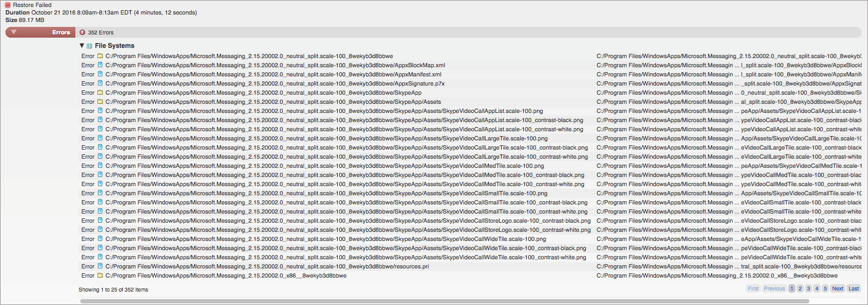Click folder icon of SkypeApp row

point(100,93)
